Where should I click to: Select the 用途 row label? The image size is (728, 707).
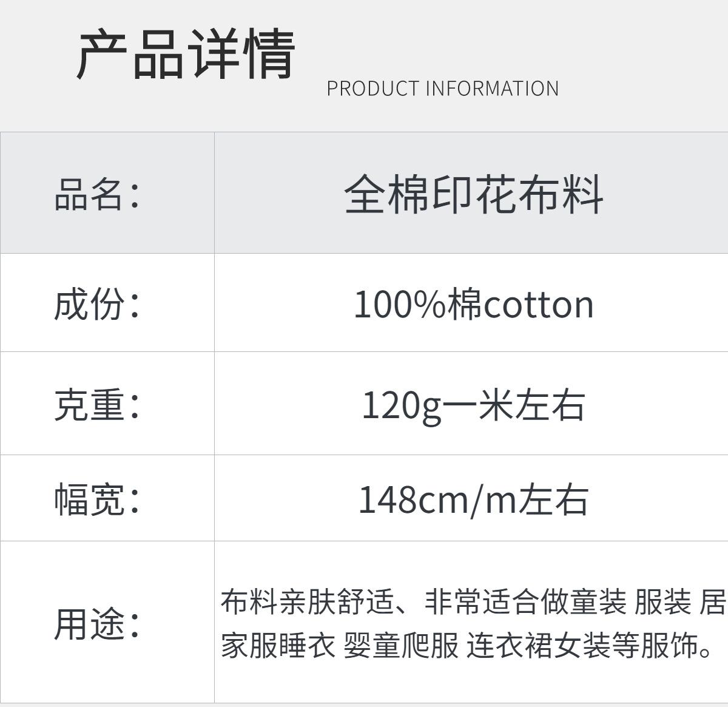(x=97, y=623)
